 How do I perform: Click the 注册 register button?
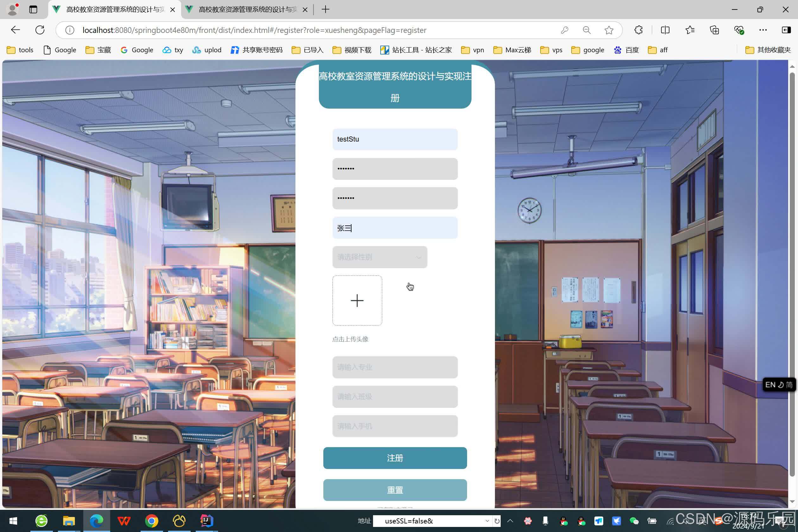(395, 458)
